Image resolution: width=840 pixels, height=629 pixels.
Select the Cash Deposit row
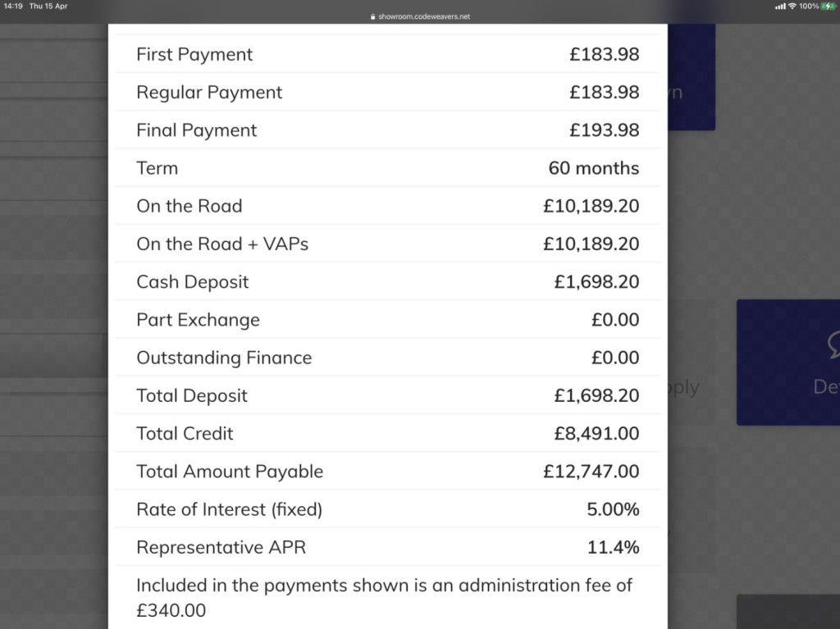click(x=387, y=282)
